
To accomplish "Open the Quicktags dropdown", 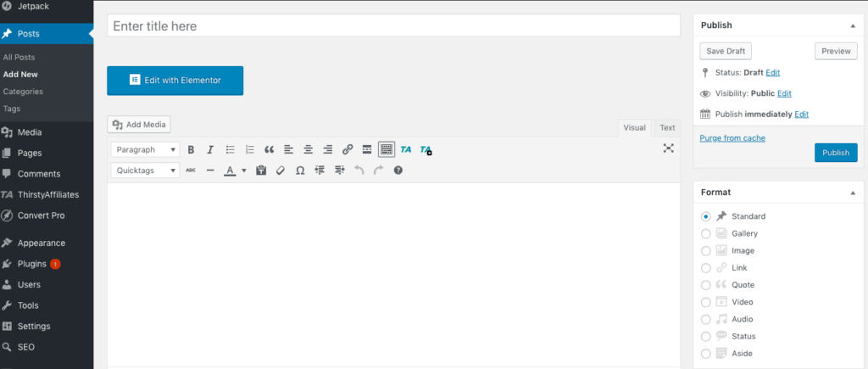I will 145,171.
